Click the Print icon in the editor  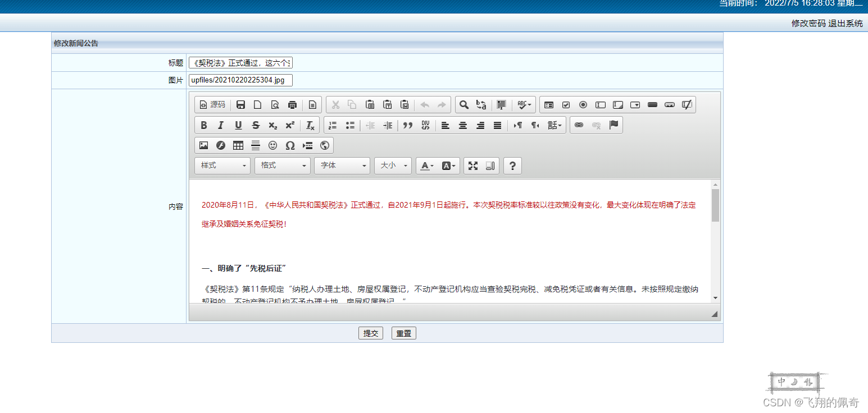pos(292,105)
